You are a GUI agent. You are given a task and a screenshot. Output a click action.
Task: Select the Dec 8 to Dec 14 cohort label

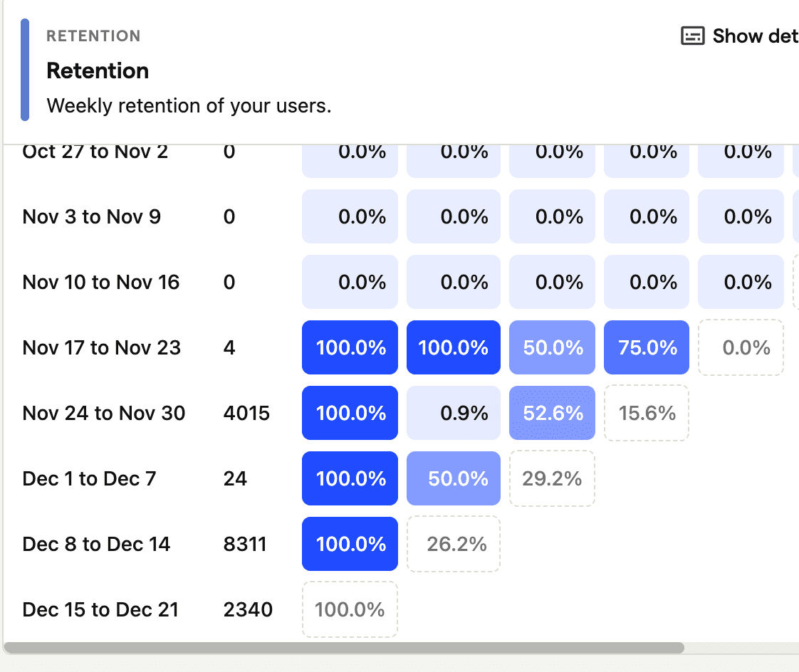(x=96, y=544)
